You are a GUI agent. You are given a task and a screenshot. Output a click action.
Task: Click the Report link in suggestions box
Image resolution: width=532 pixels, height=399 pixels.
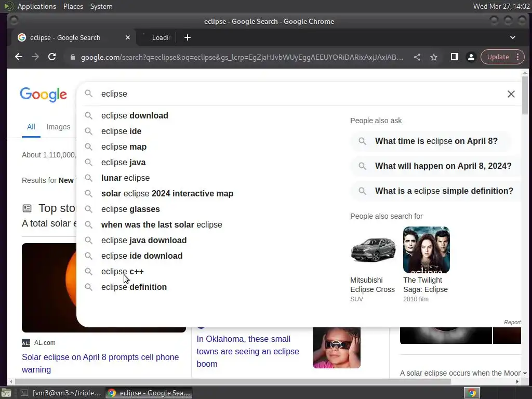512,322
